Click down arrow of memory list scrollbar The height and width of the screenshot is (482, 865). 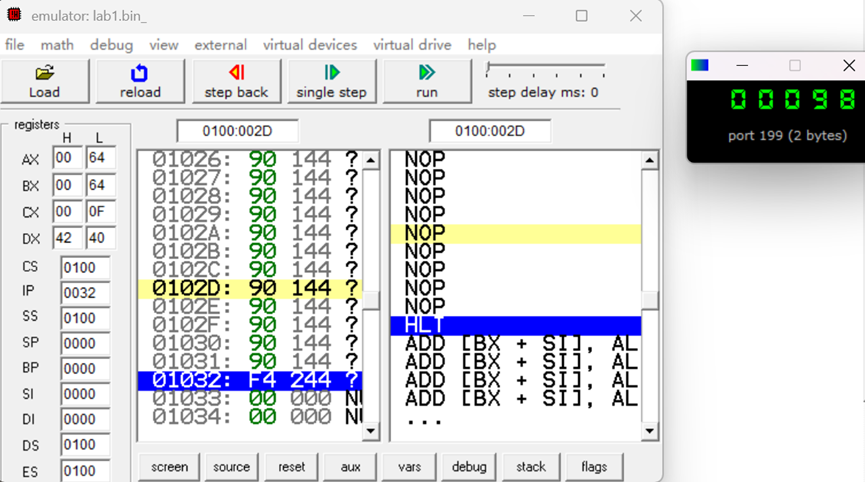pyautogui.click(x=371, y=431)
